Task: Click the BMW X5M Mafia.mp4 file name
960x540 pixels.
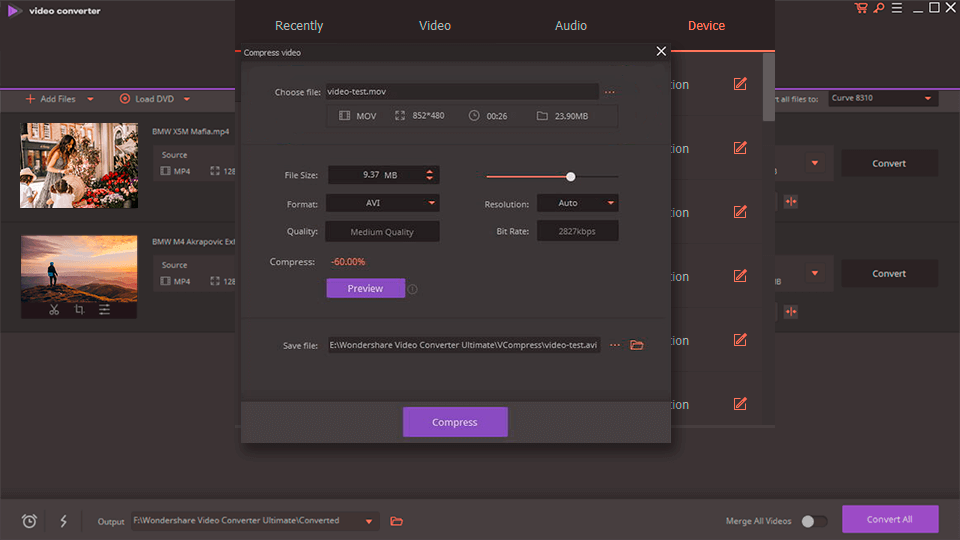Action: [190, 132]
